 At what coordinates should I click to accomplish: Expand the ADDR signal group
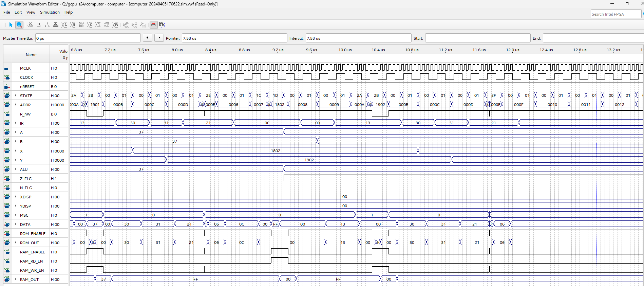(16, 105)
